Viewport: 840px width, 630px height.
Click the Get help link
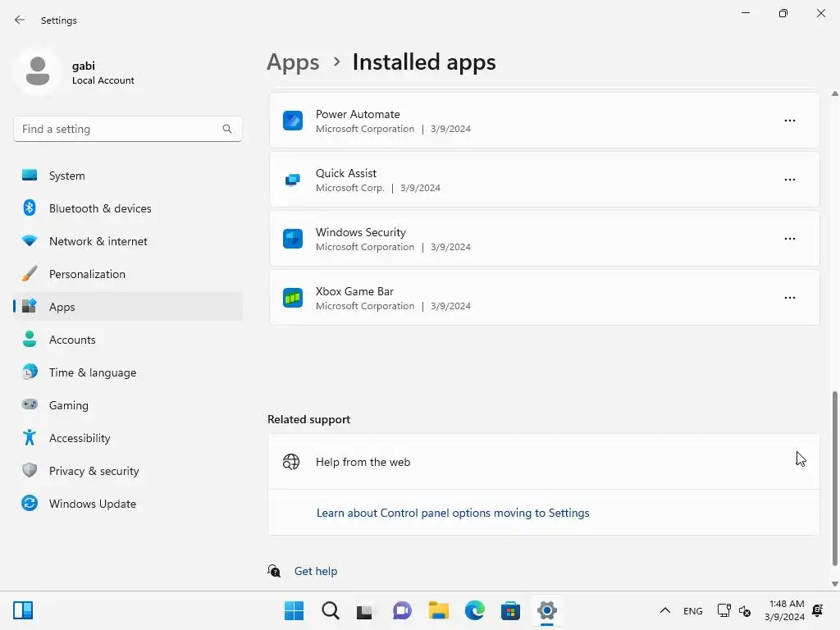coord(316,571)
